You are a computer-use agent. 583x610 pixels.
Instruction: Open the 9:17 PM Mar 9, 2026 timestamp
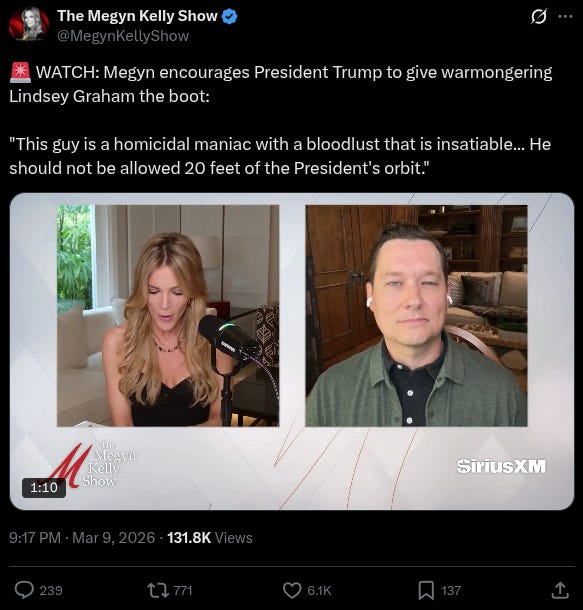82,538
